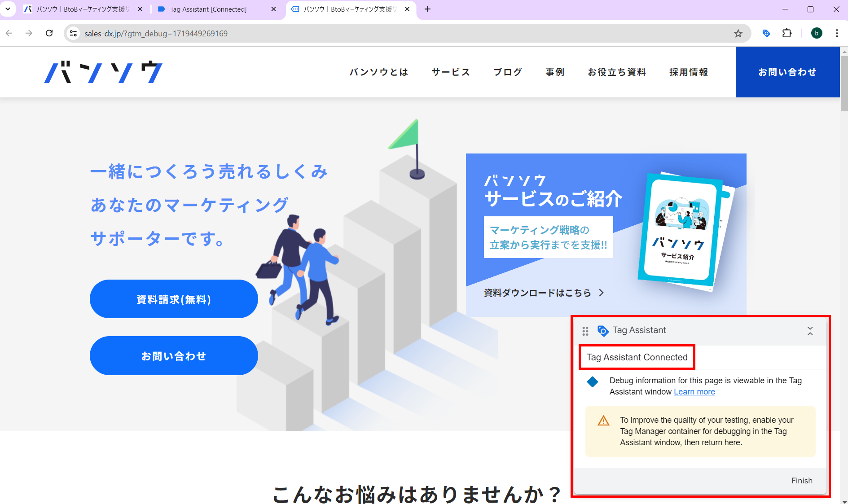The height and width of the screenshot is (504, 848).
Task: Open 事例 navigation item
Action: click(x=555, y=72)
